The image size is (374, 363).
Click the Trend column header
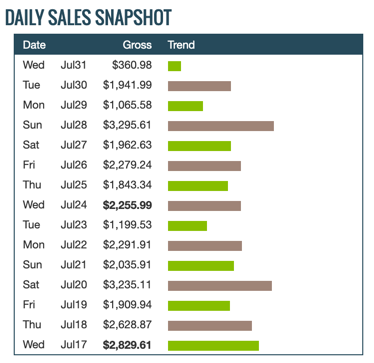pyautogui.click(x=181, y=45)
